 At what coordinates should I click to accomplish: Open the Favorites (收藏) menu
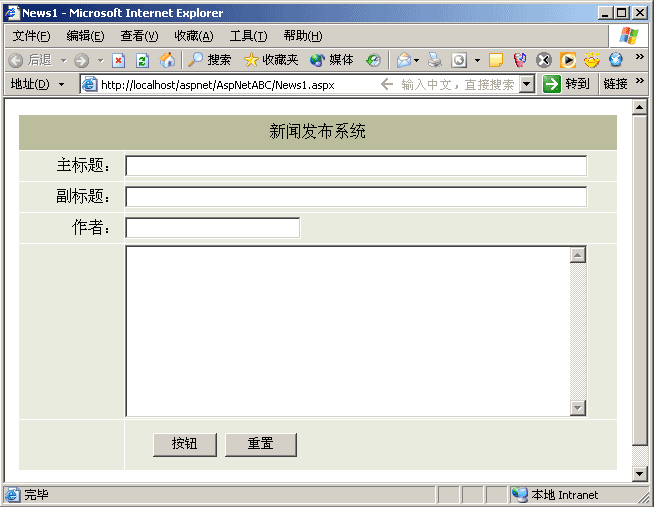tap(194, 36)
